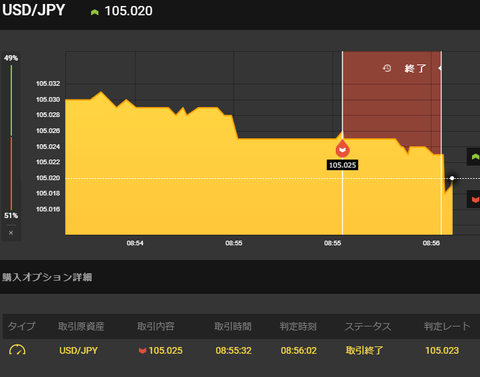The width and height of the screenshot is (480, 377).
Task: Click the 08:54 time axis label
Action: coord(135,243)
